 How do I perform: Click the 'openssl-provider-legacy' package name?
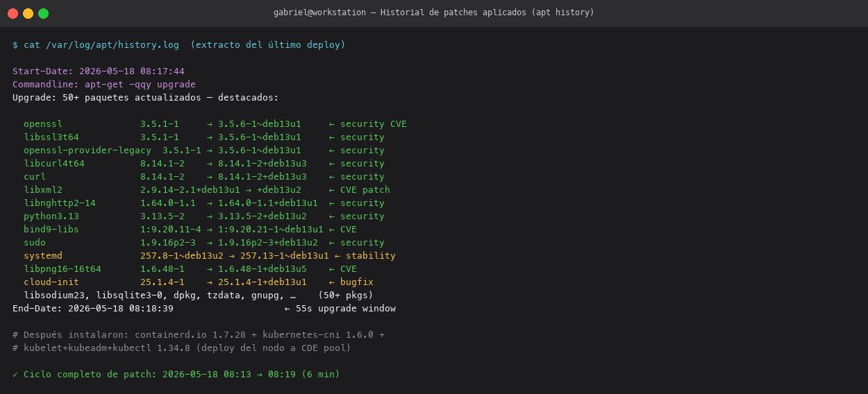(x=87, y=151)
